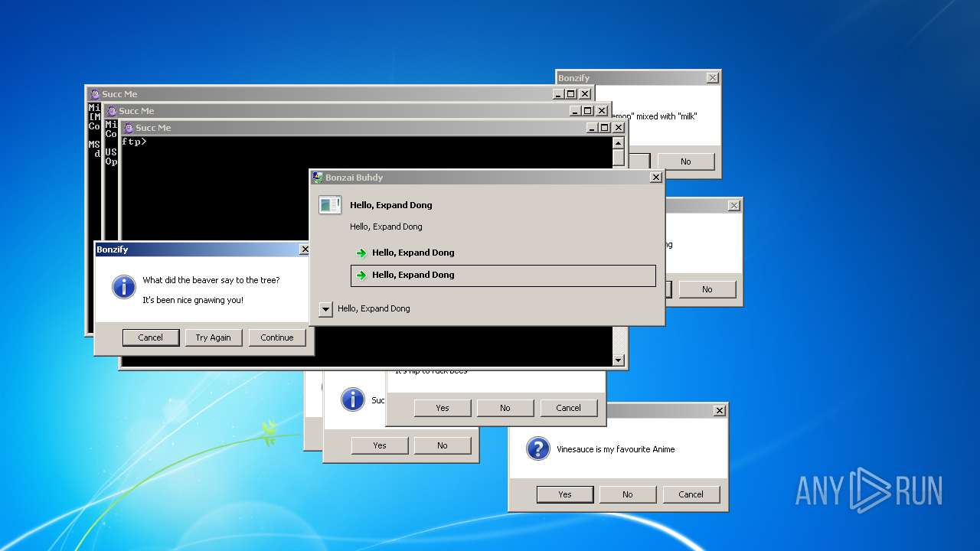Click Yes in the three-button dialog under the ftp window

pos(443,408)
